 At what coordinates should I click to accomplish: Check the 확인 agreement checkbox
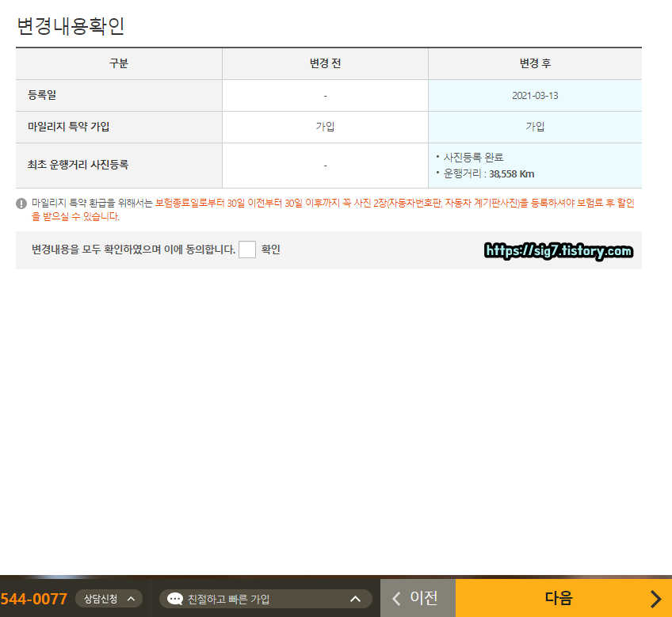[247, 249]
